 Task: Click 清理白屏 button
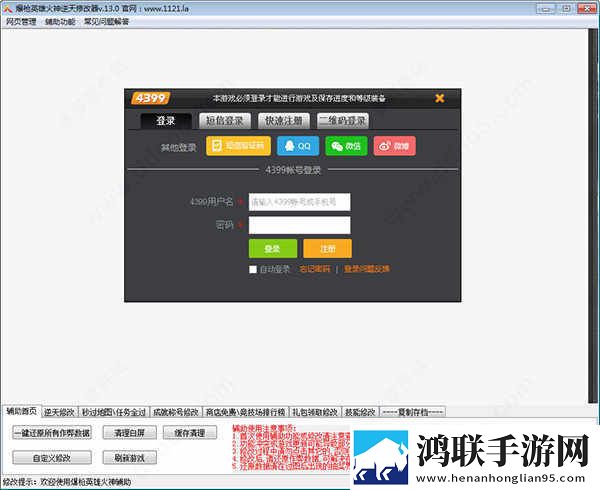pos(130,433)
